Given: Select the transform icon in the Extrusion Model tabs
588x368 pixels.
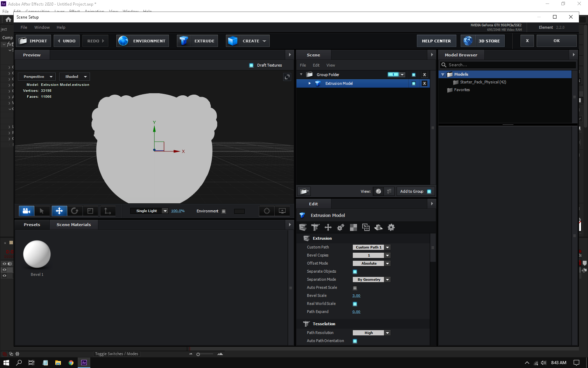Looking at the screenshot, I should [x=328, y=227].
